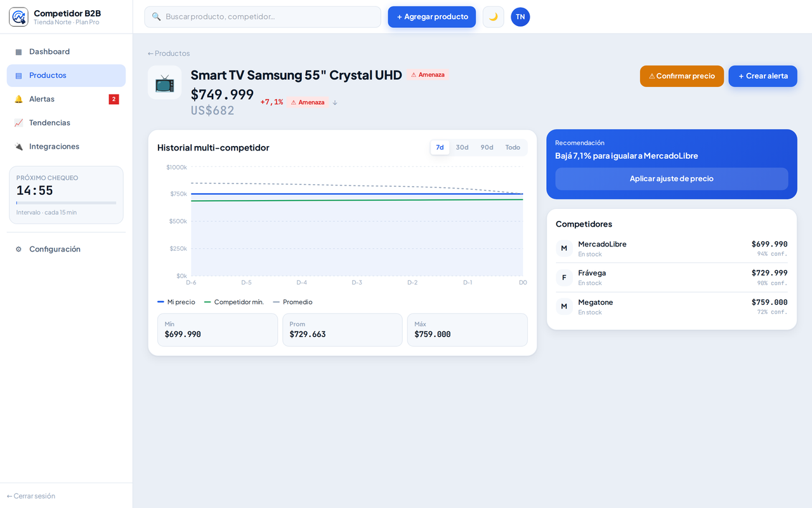Open the Tendencias section
Viewport: 812px width, 508px height.
[x=66, y=123]
